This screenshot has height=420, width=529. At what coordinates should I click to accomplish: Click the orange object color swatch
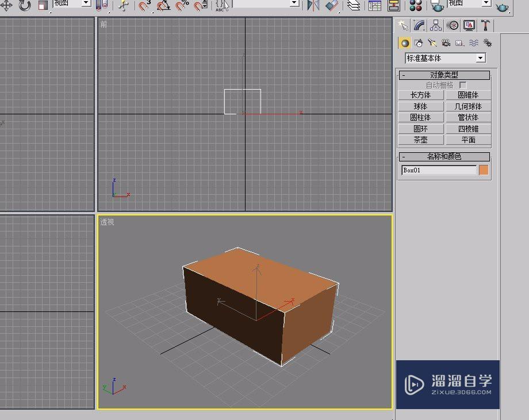click(x=484, y=170)
